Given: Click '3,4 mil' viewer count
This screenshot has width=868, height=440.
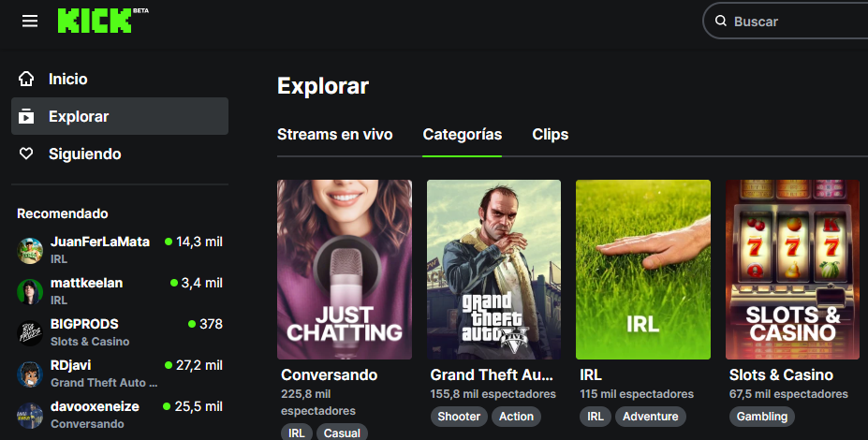Looking at the screenshot, I should 202,283.
